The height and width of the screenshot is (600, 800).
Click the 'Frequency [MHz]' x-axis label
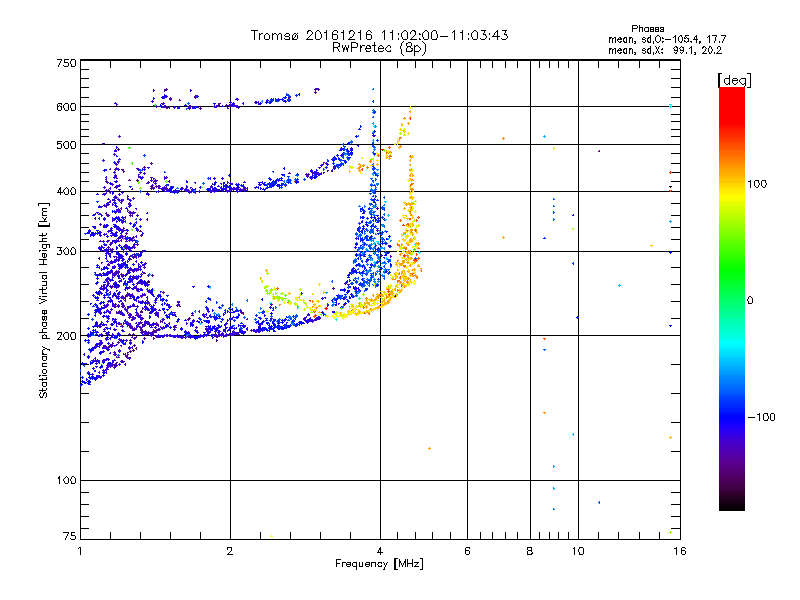379,564
